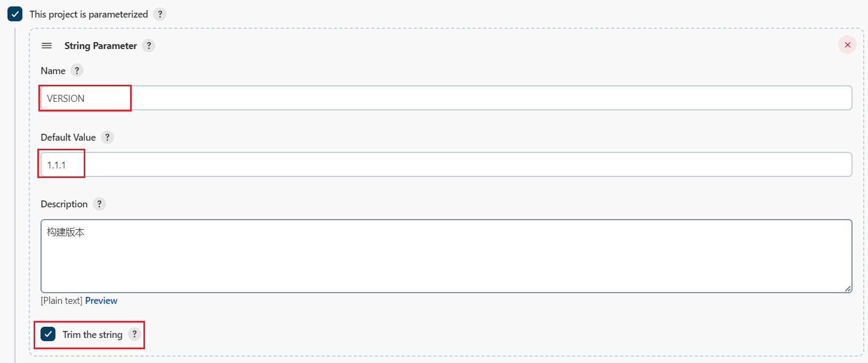The image size is (868, 363).
Task: Select the 'String Parameter' section title
Action: click(x=101, y=46)
